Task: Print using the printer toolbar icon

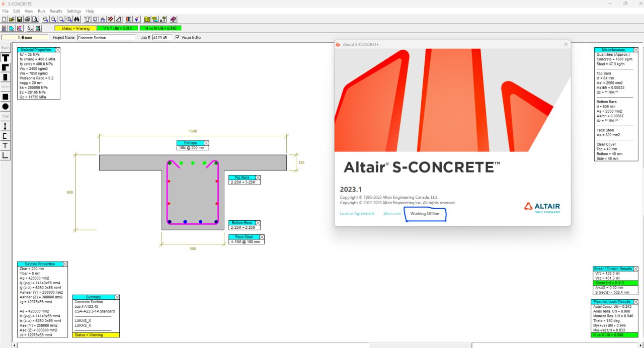Action: pos(27,19)
